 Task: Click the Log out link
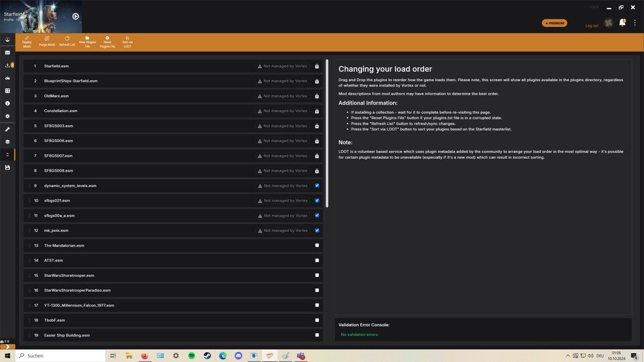pos(592,25)
